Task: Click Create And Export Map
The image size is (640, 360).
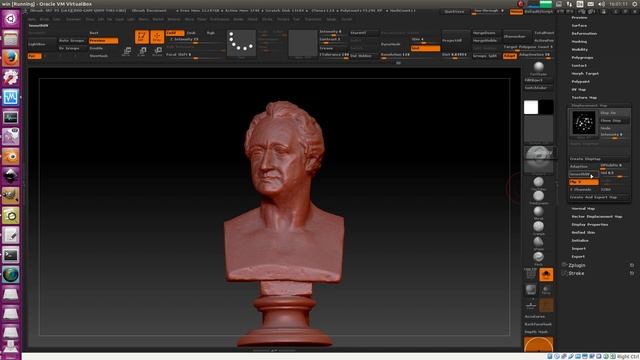Action: click(599, 198)
